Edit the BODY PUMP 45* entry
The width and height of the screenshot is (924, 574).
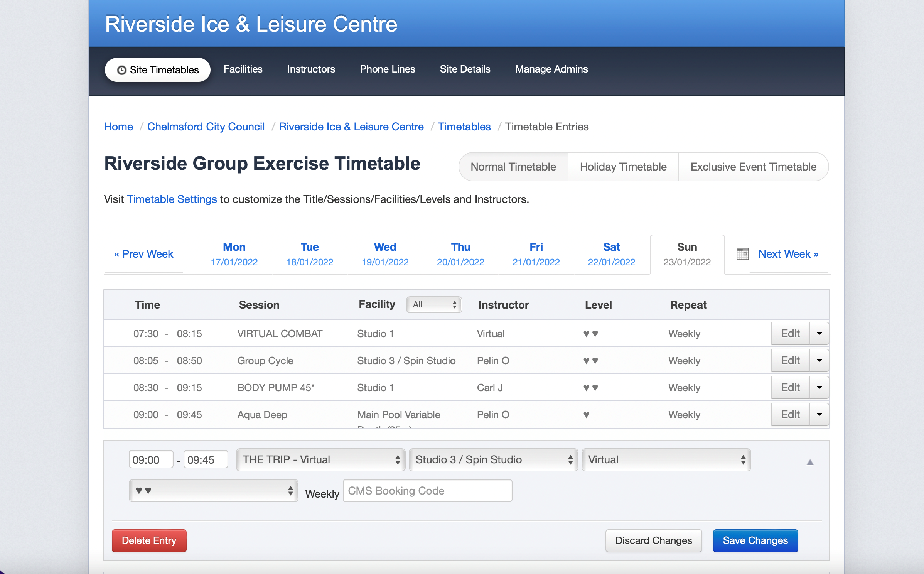click(791, 387)
